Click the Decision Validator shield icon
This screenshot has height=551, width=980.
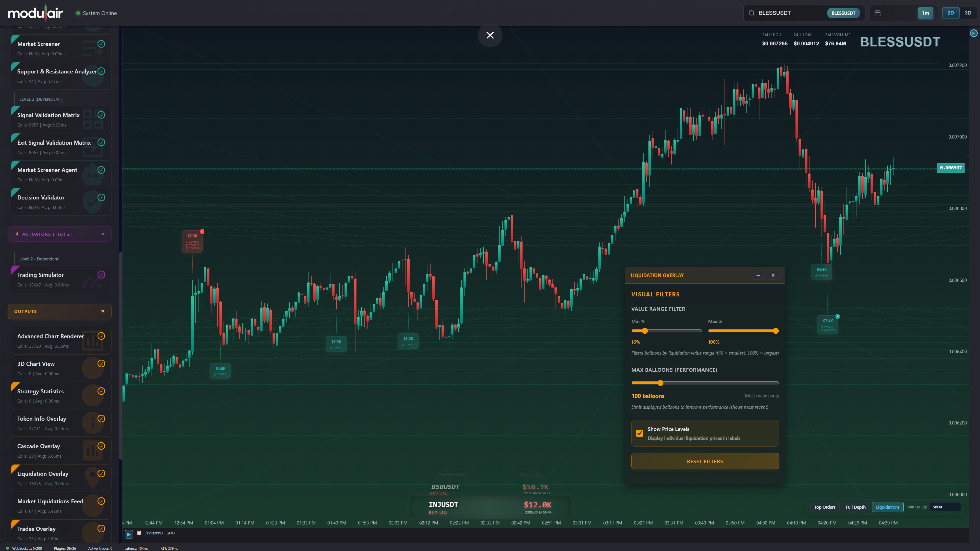click(92, 202)
